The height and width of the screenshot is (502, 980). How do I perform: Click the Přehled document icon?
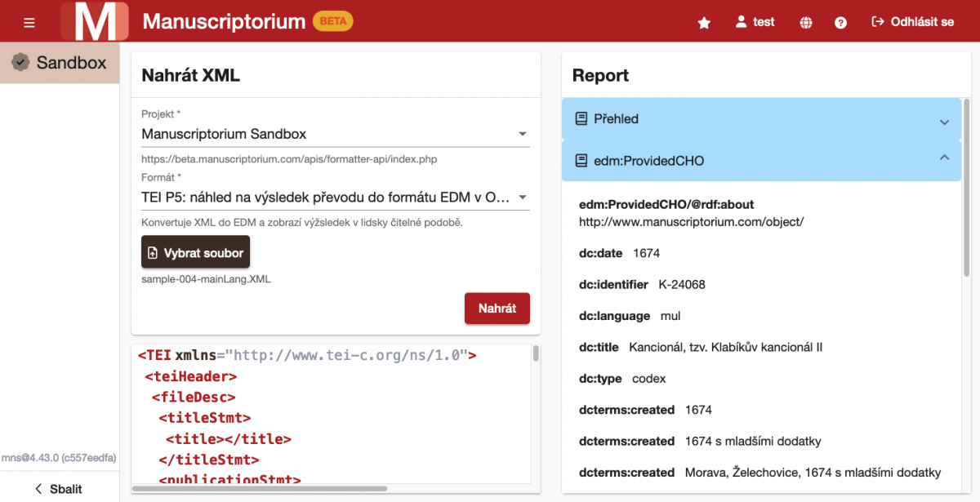tap(581, 119)
